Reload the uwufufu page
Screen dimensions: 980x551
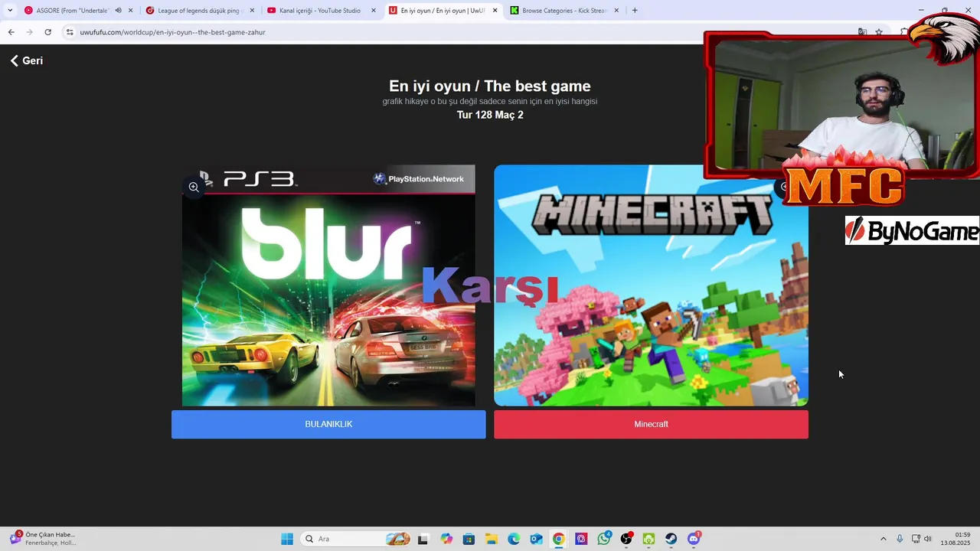point(47,32)
